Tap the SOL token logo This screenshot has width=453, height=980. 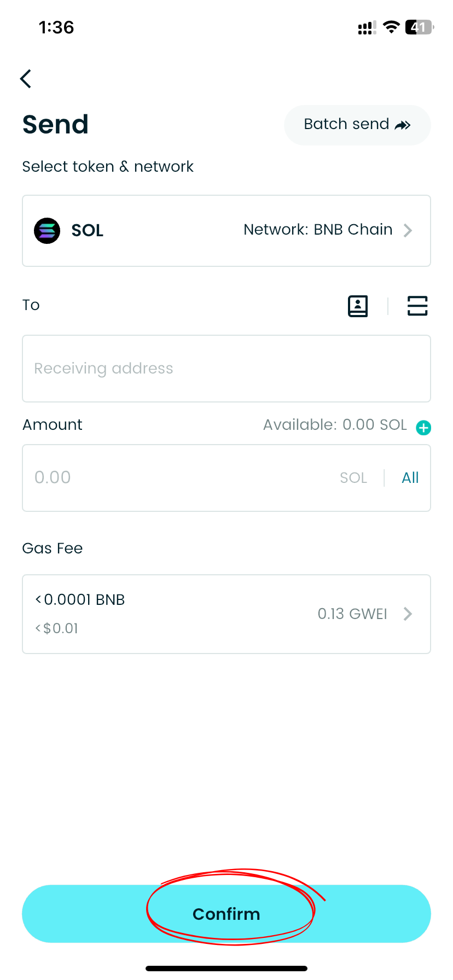[x=47, y=231]
